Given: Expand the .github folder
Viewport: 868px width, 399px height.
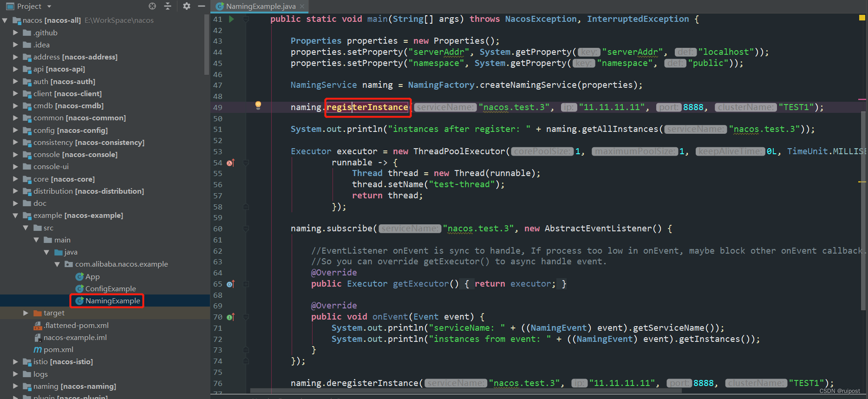Looking at the screenshot, I should pos(15,33).
